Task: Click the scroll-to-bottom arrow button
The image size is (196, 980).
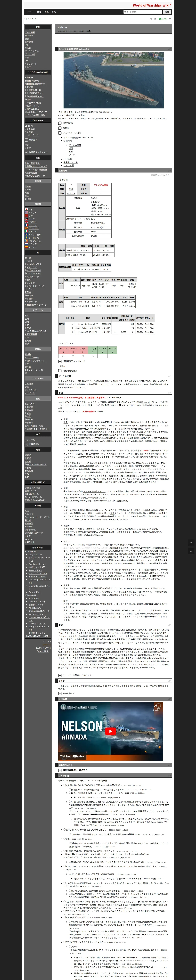Action: click(191, 551)
